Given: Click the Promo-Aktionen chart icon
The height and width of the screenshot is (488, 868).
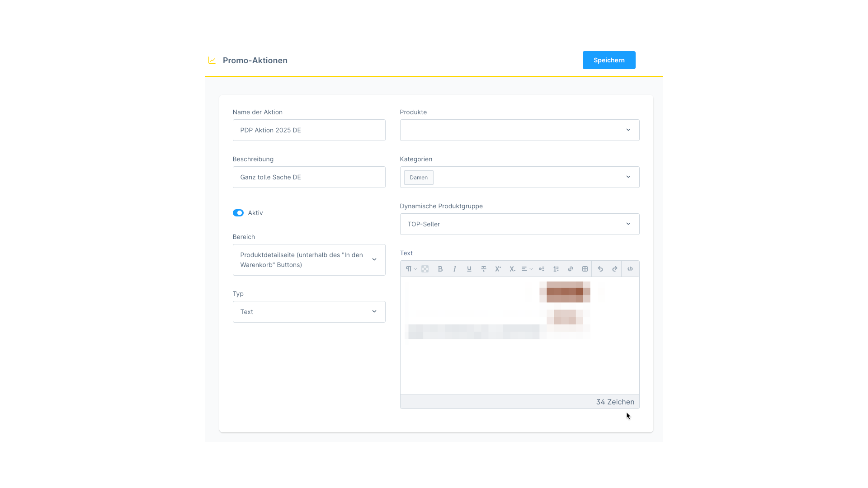Looking at the screenshot, I should point(212,61).
